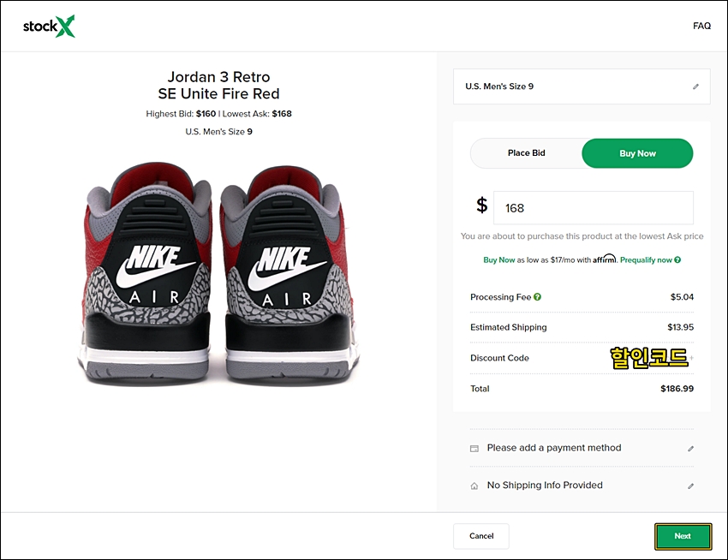The height and width of the screenshot is (560, 728).
Task: Click the Discount Code row label
Action: coord(499,358)
